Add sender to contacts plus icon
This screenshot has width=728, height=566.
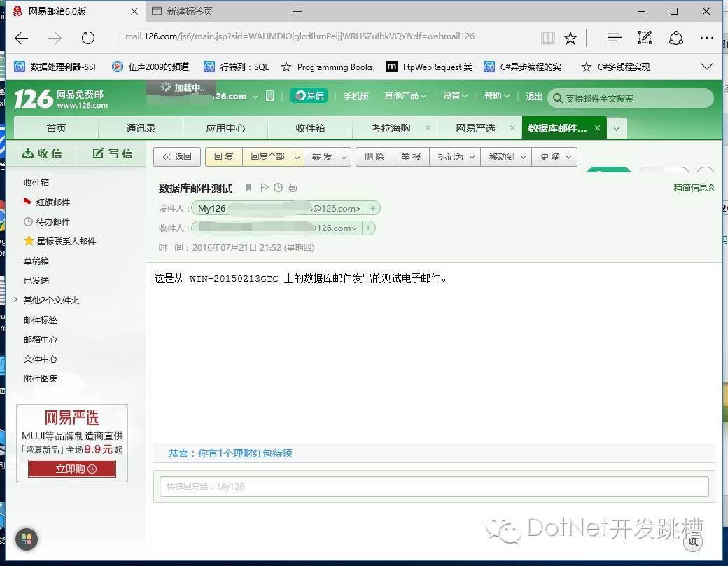pyautogui.click(x=372, y=208)
